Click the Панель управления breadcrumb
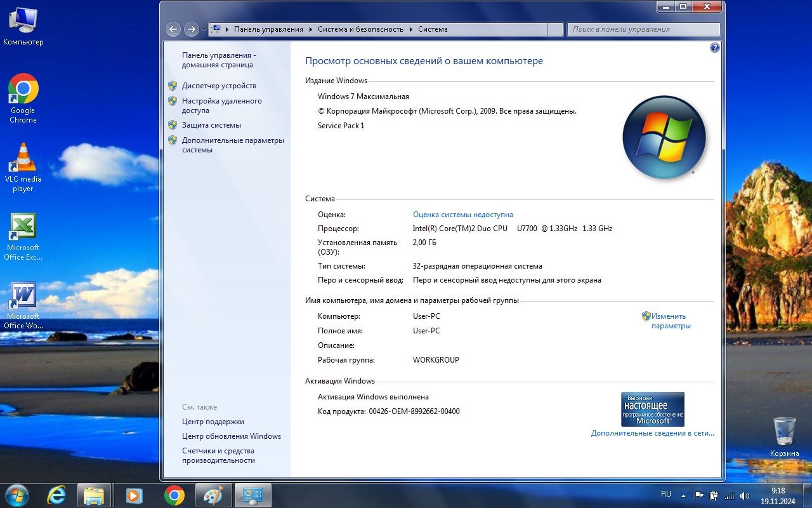 [268, 29]
